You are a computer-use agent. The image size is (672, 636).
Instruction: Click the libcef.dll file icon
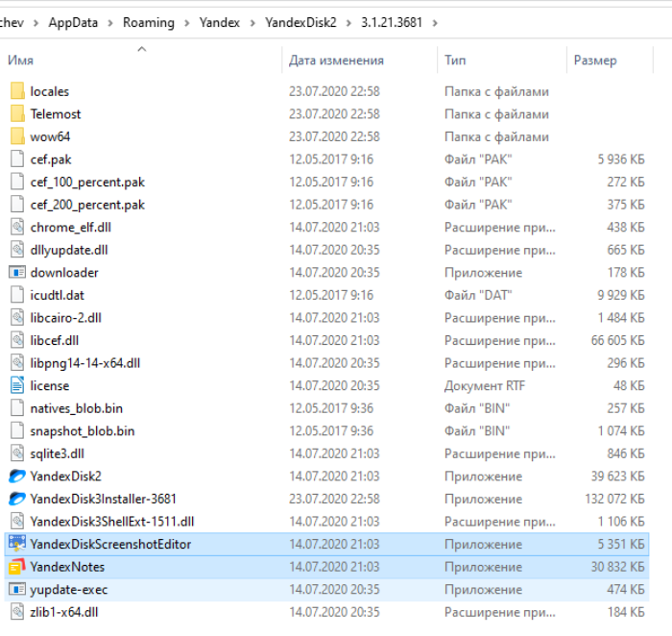(17, 340)
